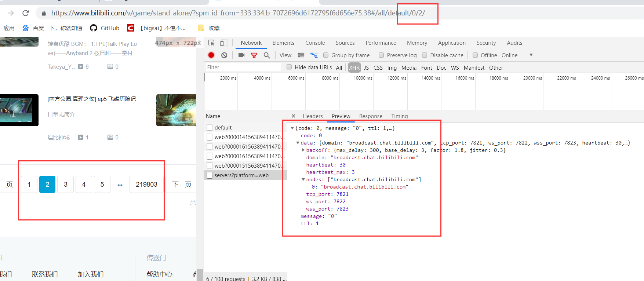
Task: Expand the backoff object
Action: point(303,150)
